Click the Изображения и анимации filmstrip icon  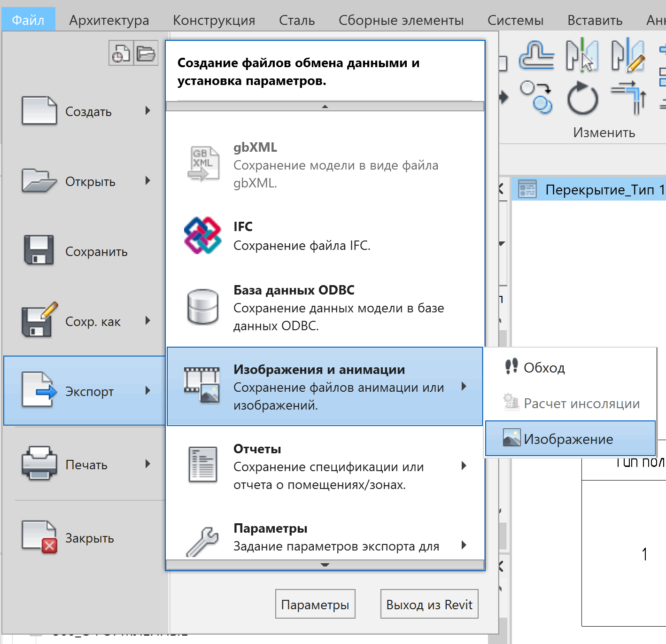pos(202,385)
